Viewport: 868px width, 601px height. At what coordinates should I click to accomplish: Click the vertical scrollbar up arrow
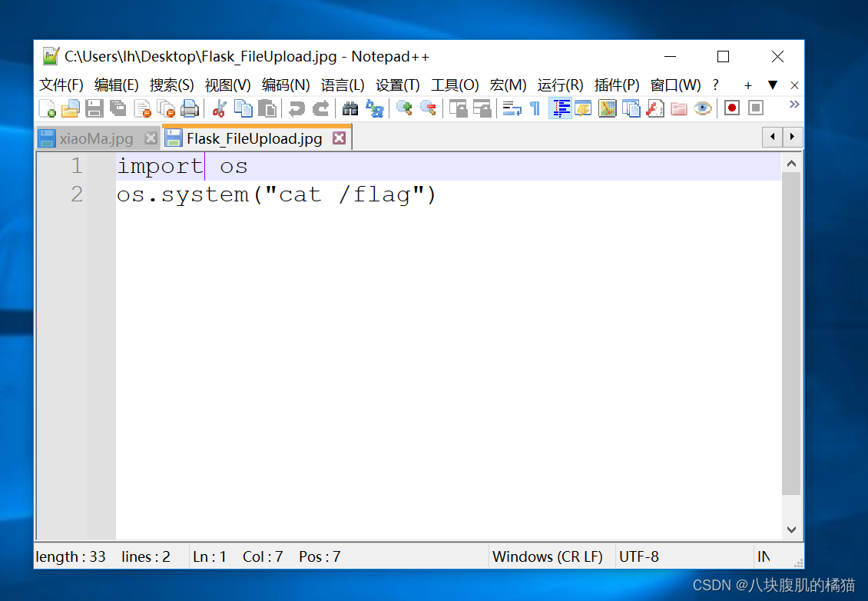coord(792,164)
